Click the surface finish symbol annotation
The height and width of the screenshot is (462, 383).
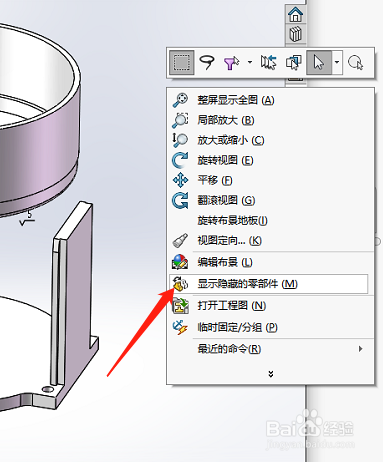coord(27,218)
